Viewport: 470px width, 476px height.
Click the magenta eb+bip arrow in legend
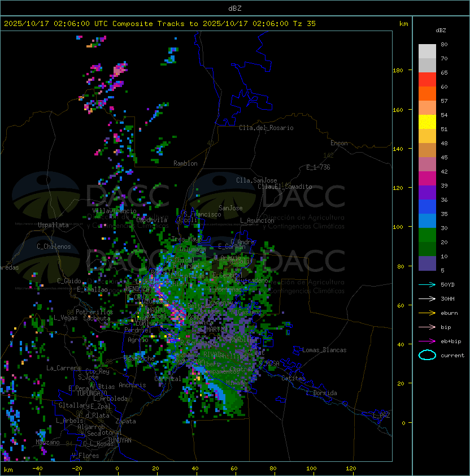point(427,341)
